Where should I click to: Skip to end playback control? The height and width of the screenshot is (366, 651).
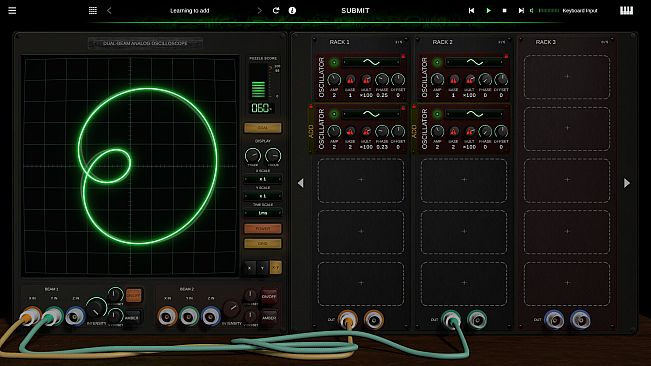click(521, 10)
